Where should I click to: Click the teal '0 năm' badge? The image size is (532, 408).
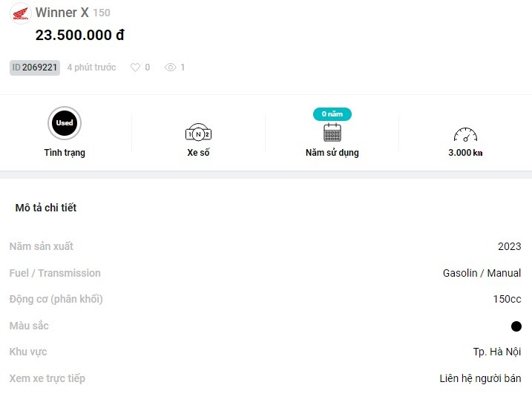point(332,114)
